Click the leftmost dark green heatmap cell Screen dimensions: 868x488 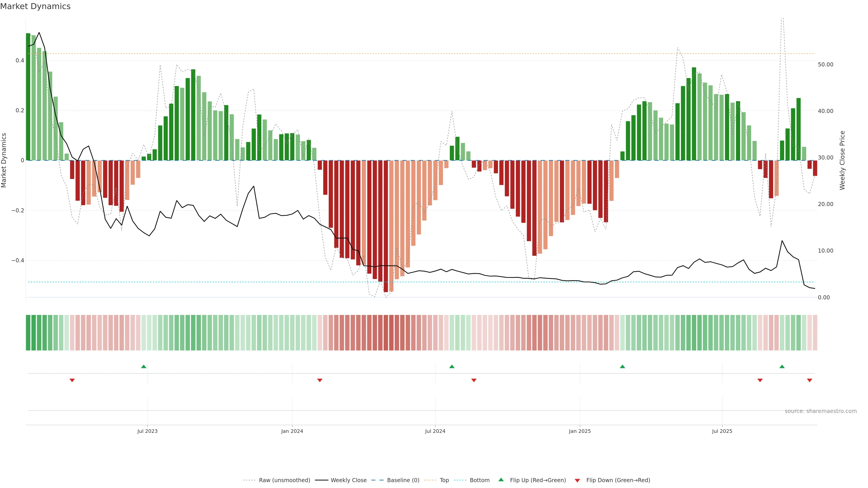tap(28, 333)
